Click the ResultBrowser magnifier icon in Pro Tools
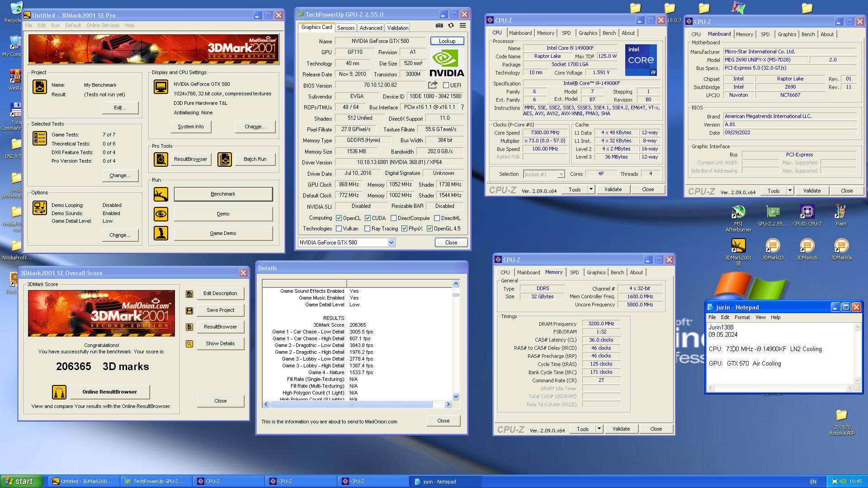Screen dimensions: 868x488 tap(160, 159)
